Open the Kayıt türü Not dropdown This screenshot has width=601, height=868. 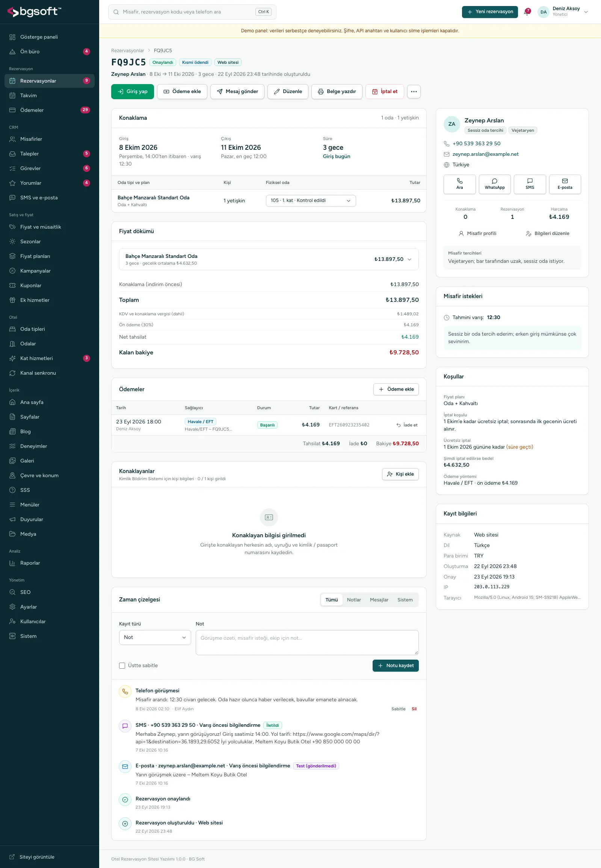pyautogui.click(x=155, y=637)
